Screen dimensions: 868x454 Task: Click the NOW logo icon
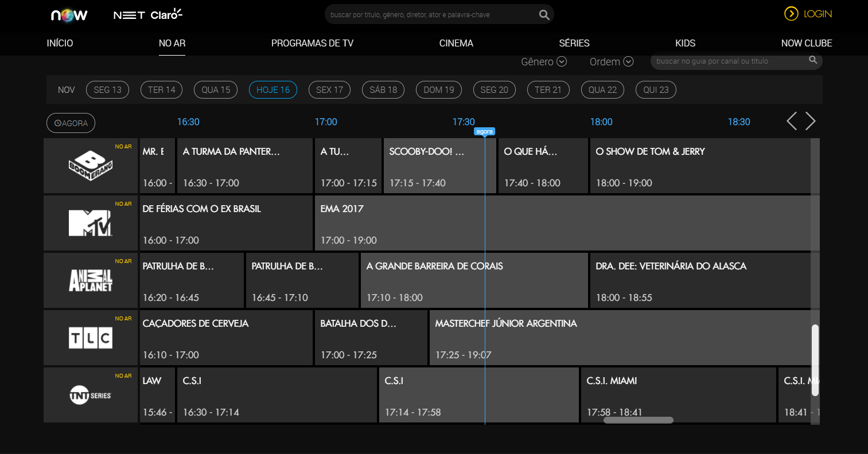[69, 15]
